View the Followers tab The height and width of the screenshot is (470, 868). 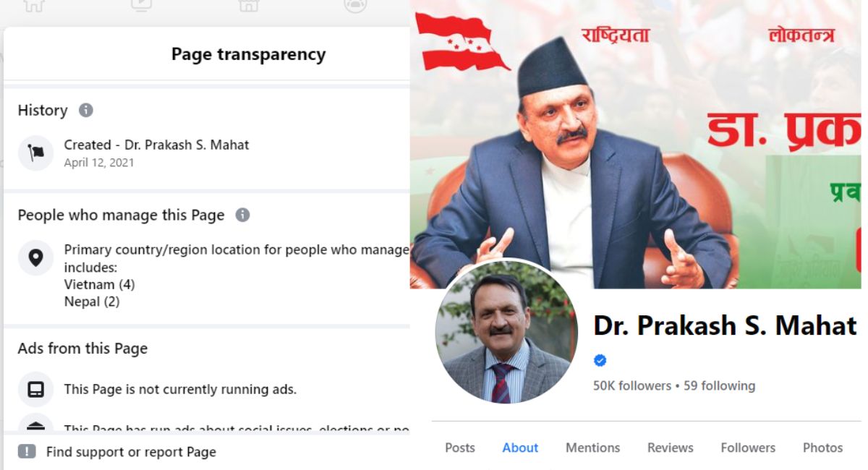point(748,448)
